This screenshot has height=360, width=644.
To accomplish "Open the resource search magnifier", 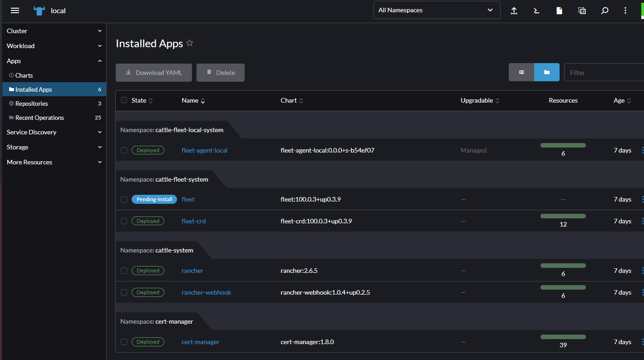I will (x=605, y=10).
